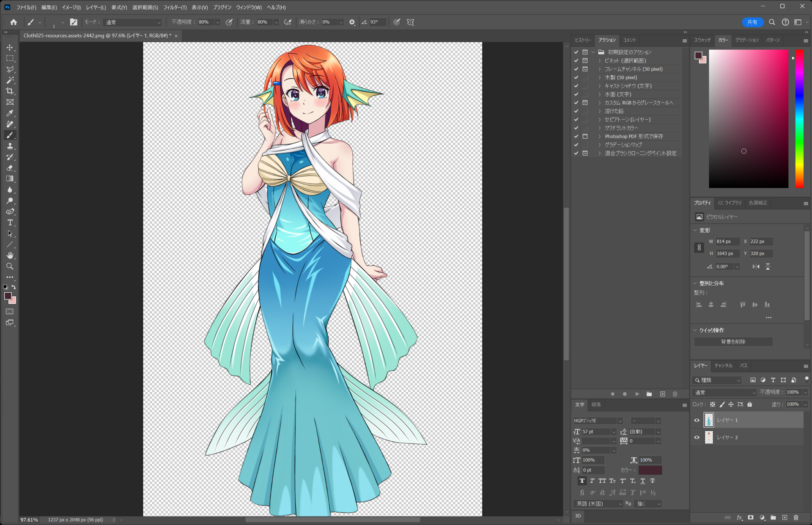Screen dimensions: 812x525
Task: Open the Search icon in top bar
Action: tap(772, 22)
